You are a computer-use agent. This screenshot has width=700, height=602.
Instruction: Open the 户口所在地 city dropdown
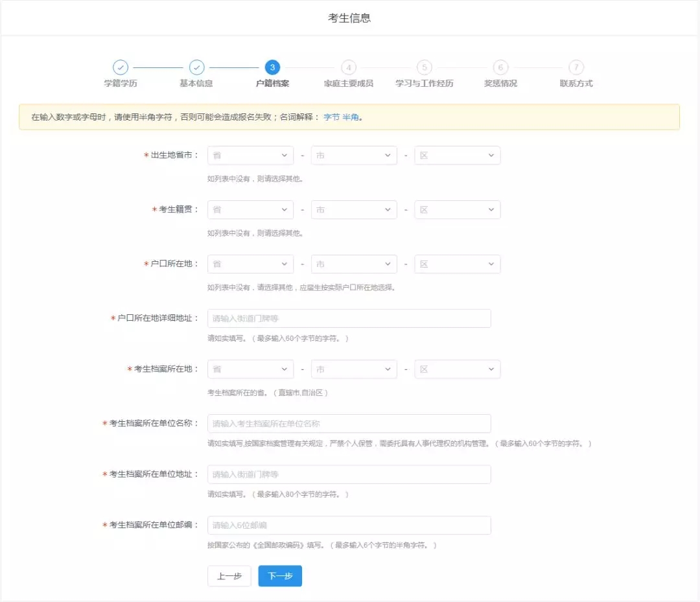354,264
